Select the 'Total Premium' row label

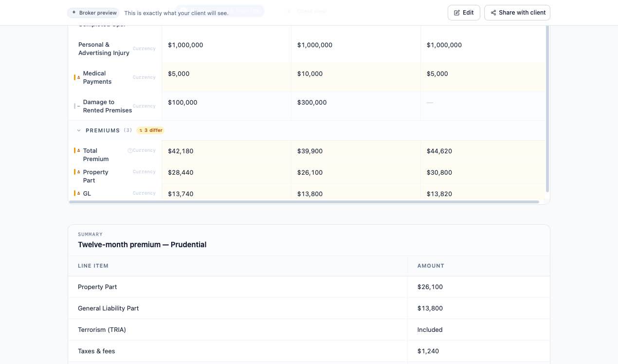[96, 155]
